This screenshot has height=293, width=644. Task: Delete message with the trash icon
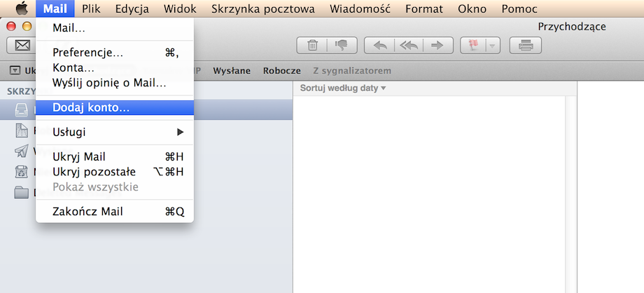click(312, 46)
